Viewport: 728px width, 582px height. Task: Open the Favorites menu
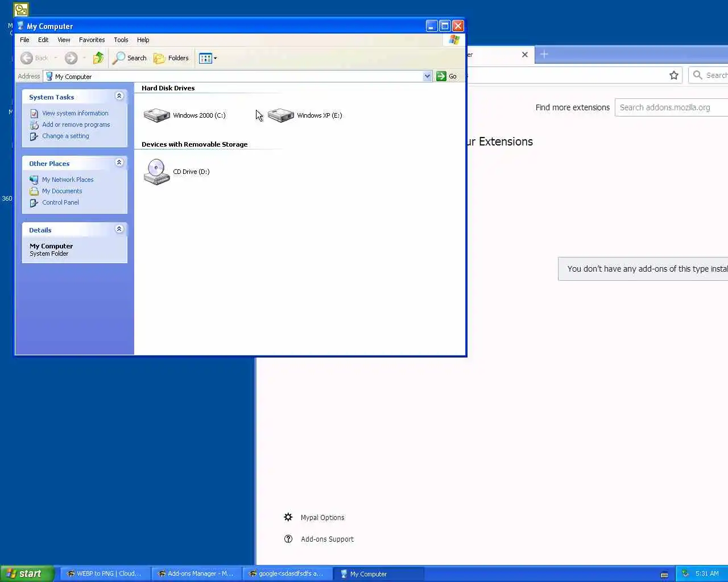(x=92, y=40)
